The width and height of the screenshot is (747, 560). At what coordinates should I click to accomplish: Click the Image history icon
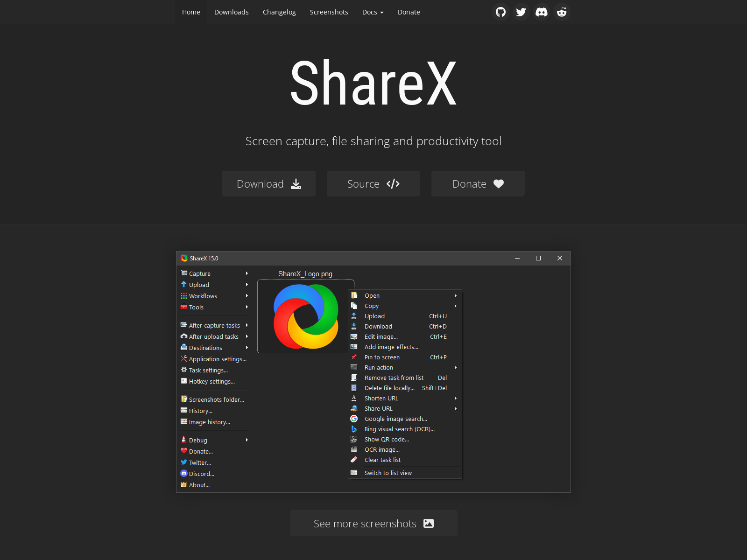(184, 422)
